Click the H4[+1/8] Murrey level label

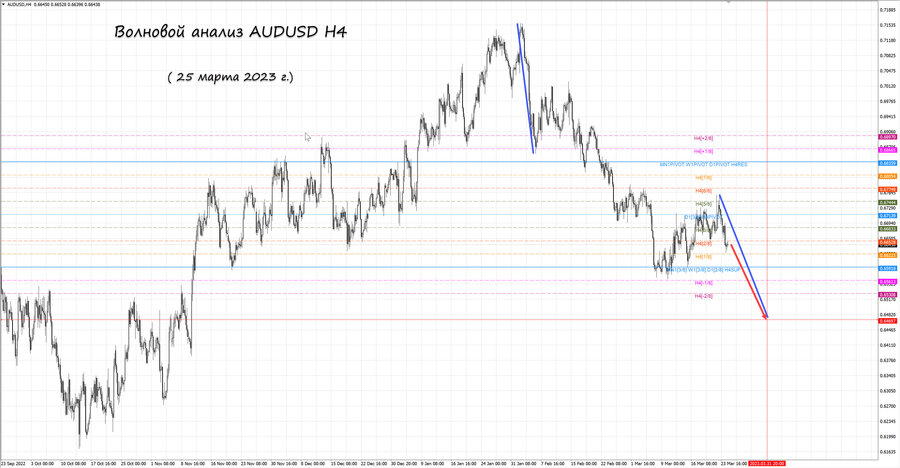pyautogui.click(x=703, y=151)
